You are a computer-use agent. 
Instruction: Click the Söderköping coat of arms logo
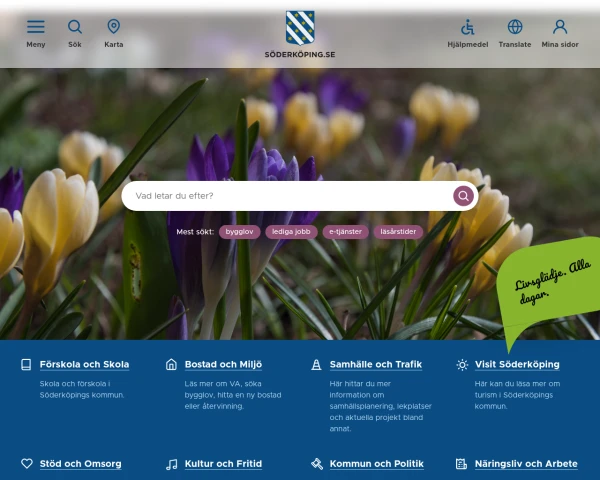(300, 28)
